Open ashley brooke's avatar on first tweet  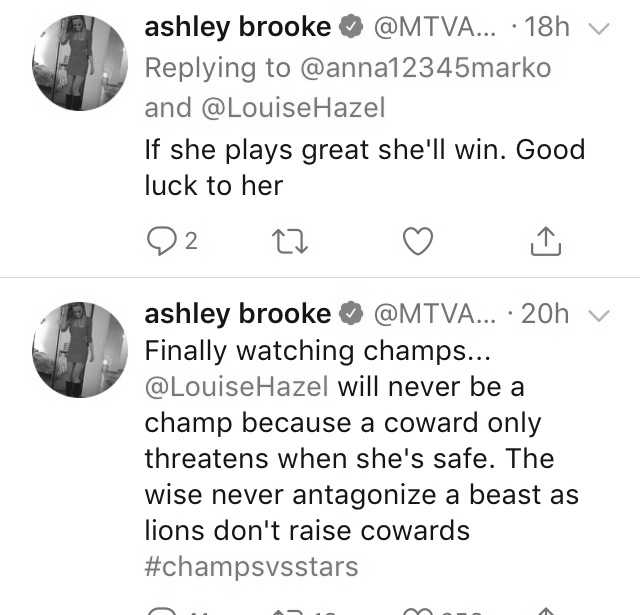click(x=80, y=63)
